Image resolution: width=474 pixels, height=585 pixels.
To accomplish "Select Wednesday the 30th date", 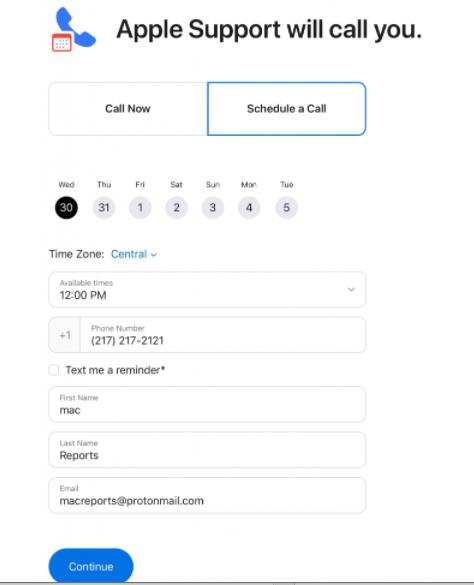I will click(x=66, y=207).
